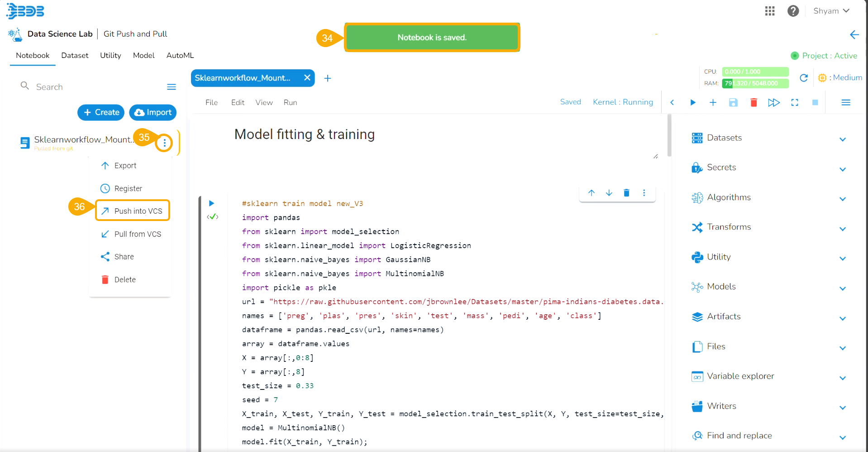Open notebook list filter menu icon
Image resolution: width=868 pixels, height=452 pixels.
pos(172,87)
